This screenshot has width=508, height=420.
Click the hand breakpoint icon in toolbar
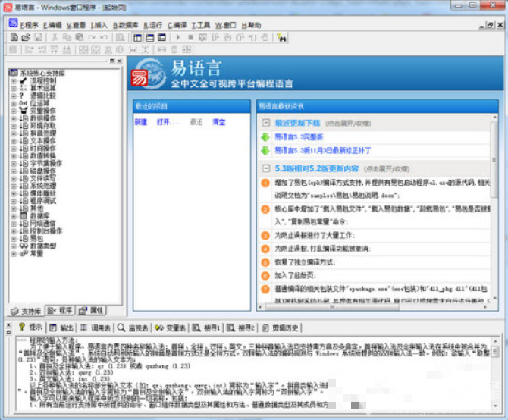click(x=265, y=38)
